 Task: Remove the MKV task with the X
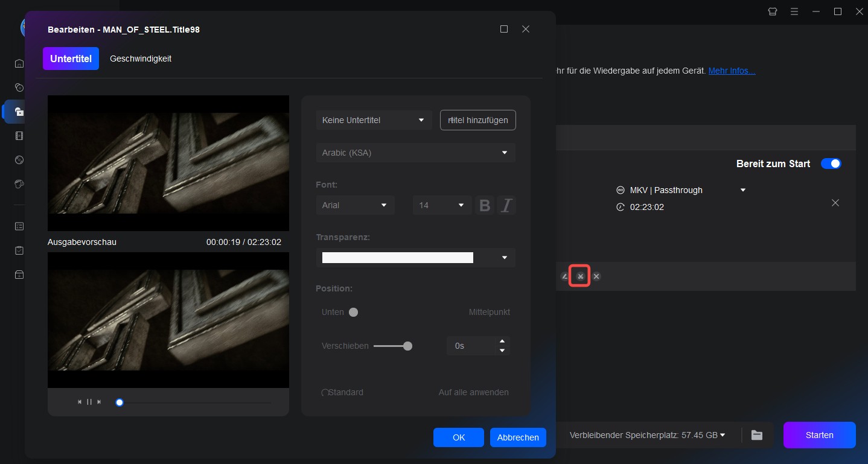click(x=835, y=203)
